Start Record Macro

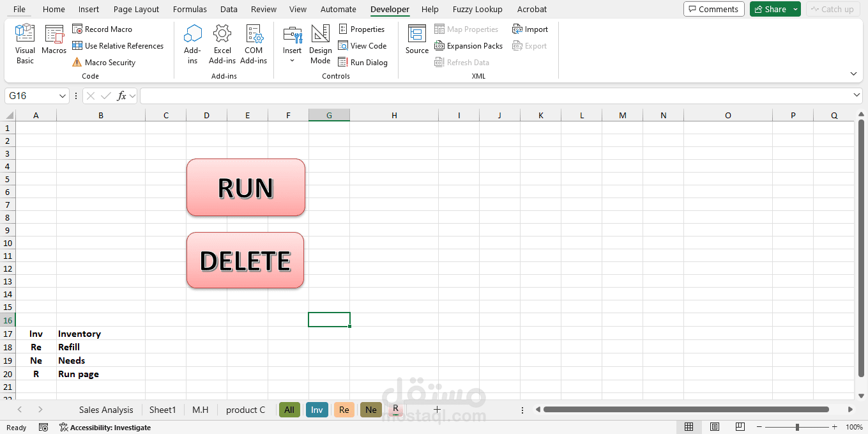[102, 29]
